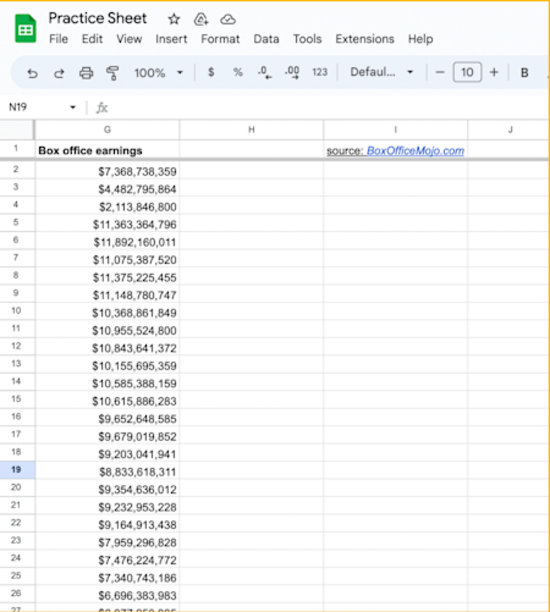Click the Practice Sheet title
The height and width of the screenshot is (612, 550).
98,18
